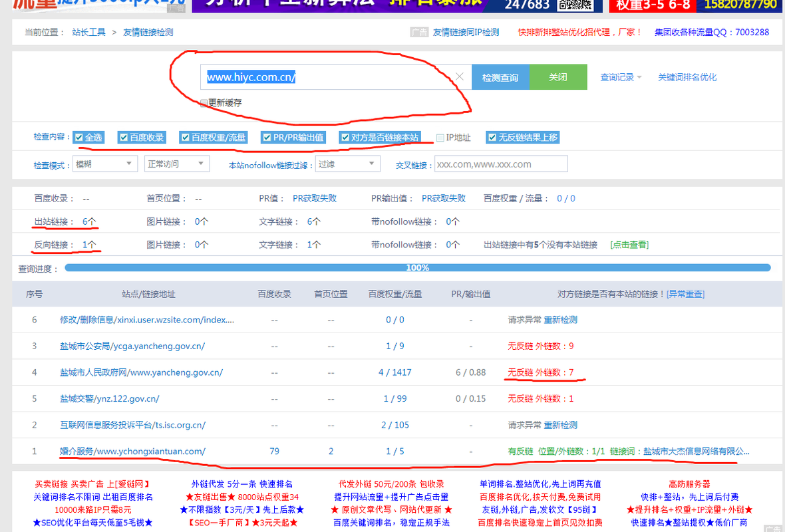Open the 外链代发 5分一条 ad link
This screenshot has height=532, width=785.
point(241,485)
